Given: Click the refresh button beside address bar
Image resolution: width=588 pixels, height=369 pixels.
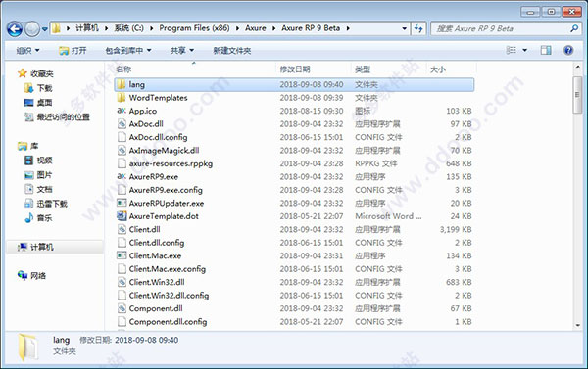Looking at the screenshot, I should 418,28.
